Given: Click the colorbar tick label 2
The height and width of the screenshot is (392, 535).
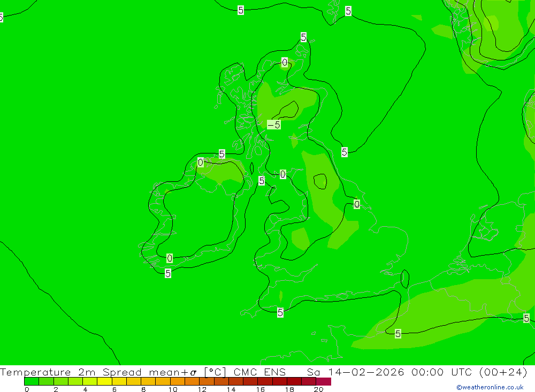Looking at the screenshot, I should click(56, 389).
